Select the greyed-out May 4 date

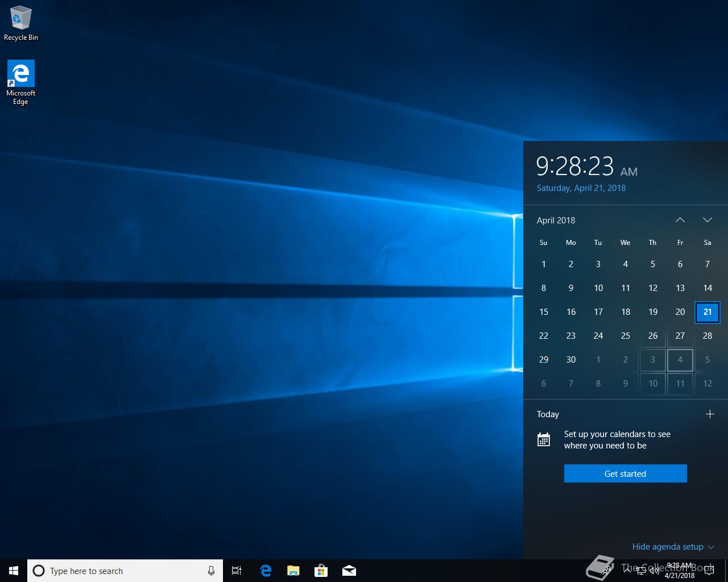tap(680, 360)
